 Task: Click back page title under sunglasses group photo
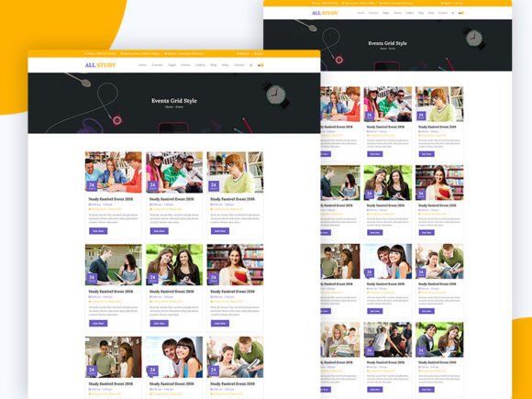click(386, 127)
